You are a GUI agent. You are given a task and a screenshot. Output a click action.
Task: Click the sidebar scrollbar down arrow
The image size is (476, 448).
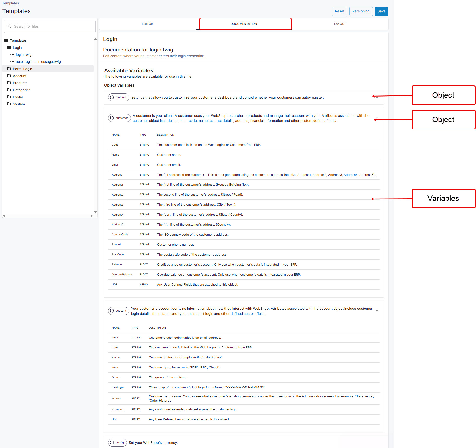pos(95,212)
